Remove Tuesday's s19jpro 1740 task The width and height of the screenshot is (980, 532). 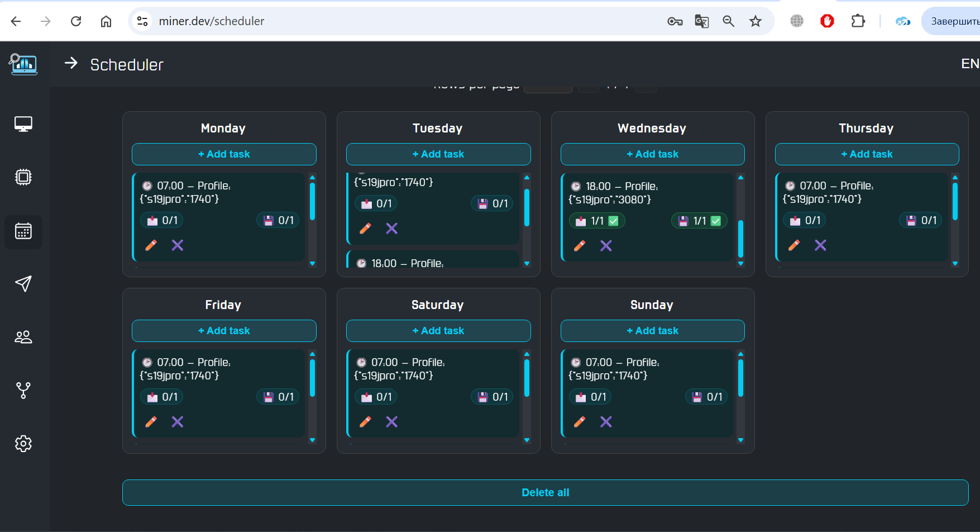tap(392, 229)
